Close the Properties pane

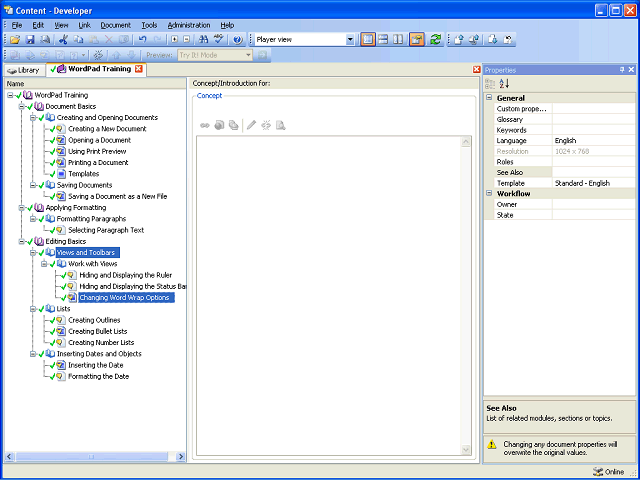click(631, 70)
